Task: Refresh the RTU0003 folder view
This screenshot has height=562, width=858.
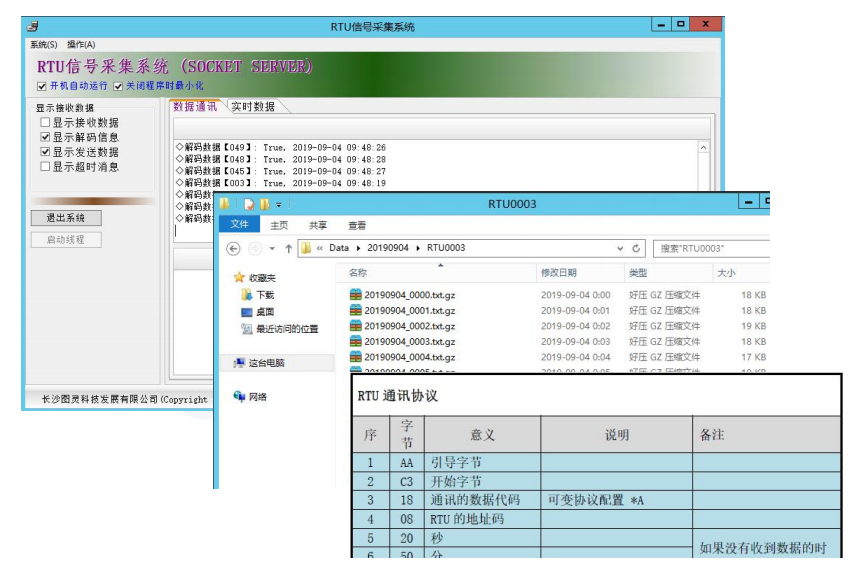Action: (x=636, y=248)
